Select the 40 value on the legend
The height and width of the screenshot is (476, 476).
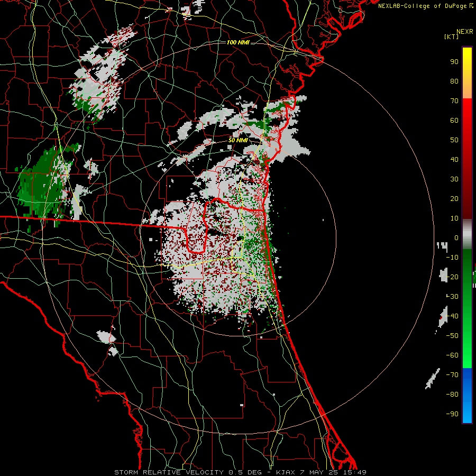pyautogui.click(x=454, y=159)
